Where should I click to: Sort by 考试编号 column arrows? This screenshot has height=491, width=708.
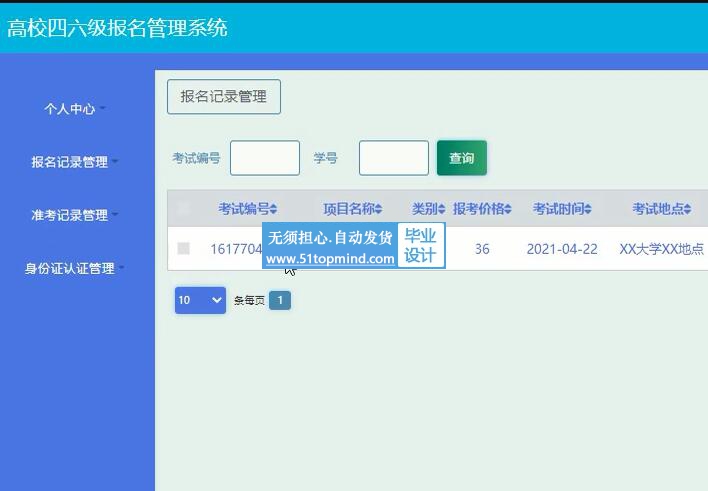pos(273,209)
